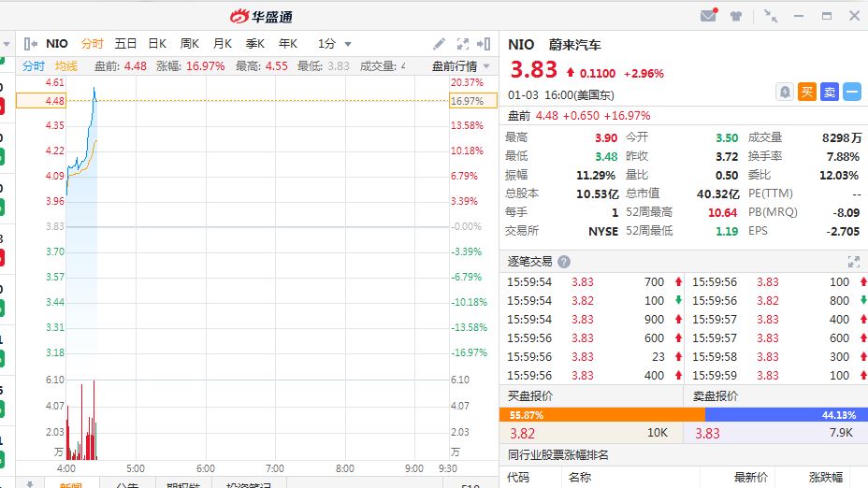The width and height of the screenshot is (868, 488).
Task: Expand the chart to fullscreen
Action: tap(462, 44)
